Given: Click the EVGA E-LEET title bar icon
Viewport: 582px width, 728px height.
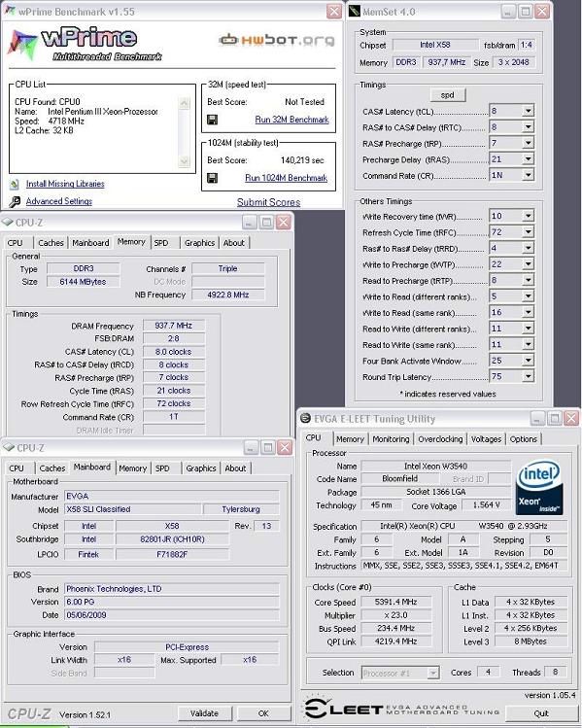Looking at the screenshot, I should click(305, 418).
